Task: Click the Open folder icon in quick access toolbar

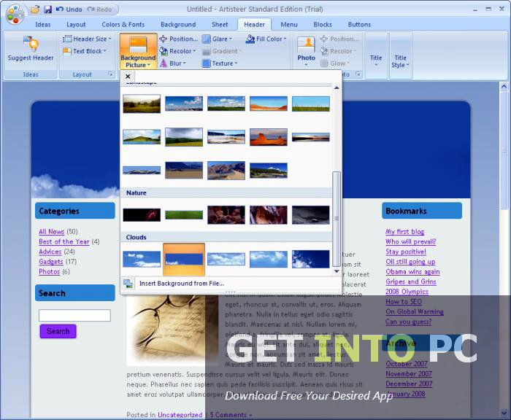Action: 34,9
